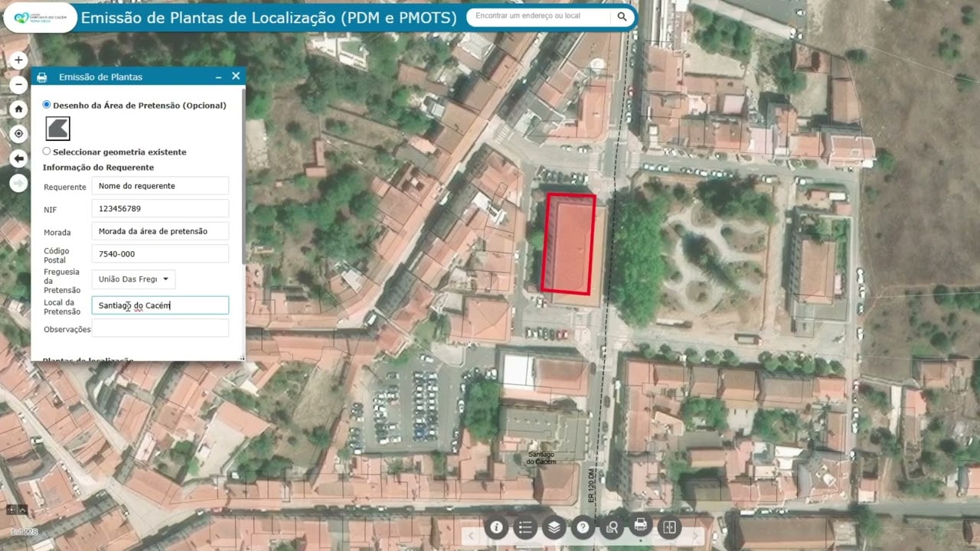Open the search/query widget with magnifier
The image size is (980, 551).
pyautogui.click(x=612, y=527)
